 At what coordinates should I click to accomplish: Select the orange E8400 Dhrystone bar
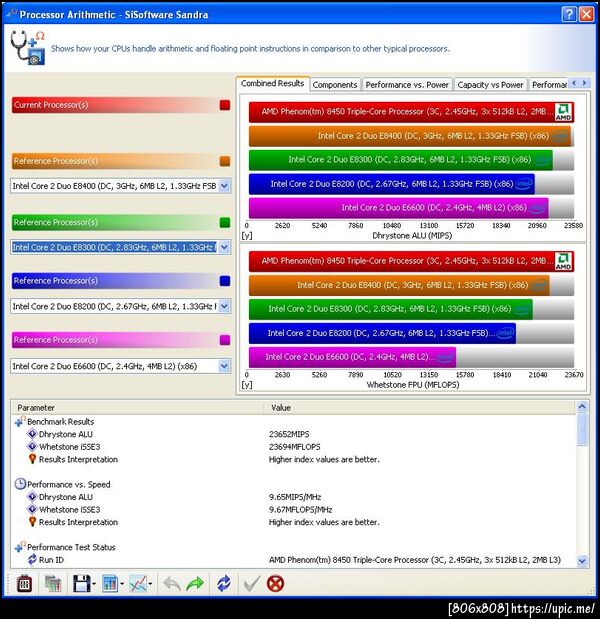(410, 136)
